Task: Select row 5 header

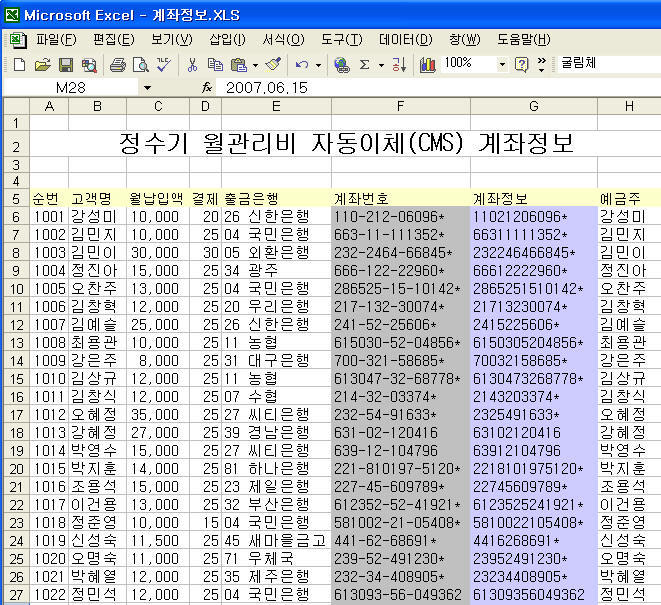Action: pyautogui.click(x=16, y=199)
